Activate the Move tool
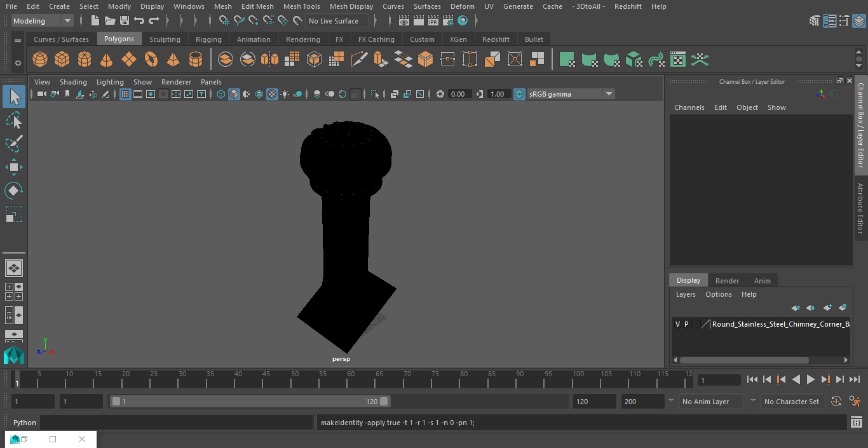The height and width of the screenshot is (448, 868). 14,167
